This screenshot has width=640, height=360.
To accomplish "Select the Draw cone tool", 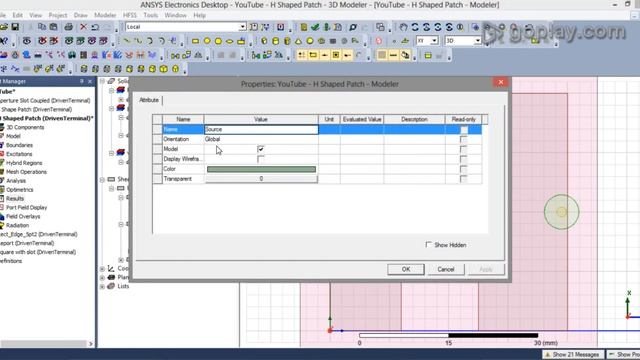I will tap(298, 41).
